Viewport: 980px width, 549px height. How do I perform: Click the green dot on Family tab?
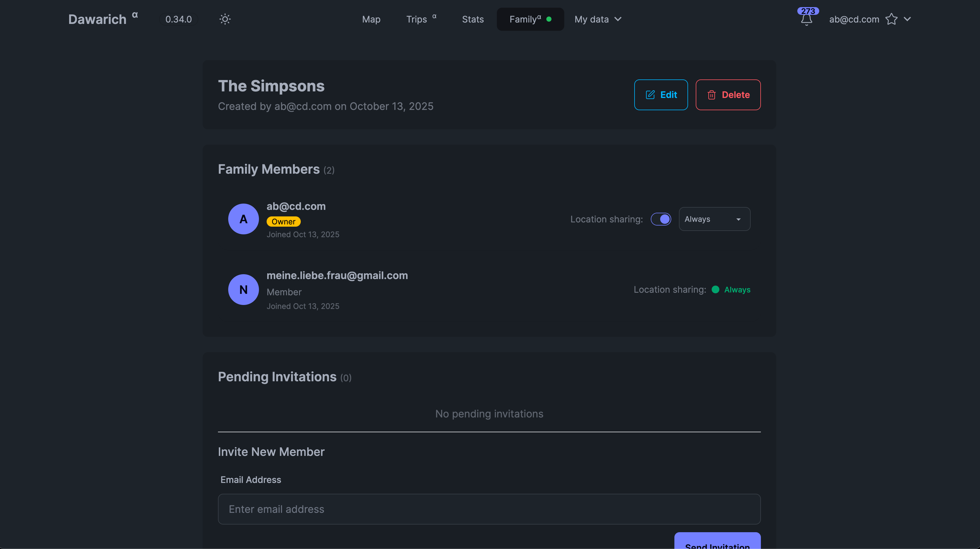[x=549, y=19]
